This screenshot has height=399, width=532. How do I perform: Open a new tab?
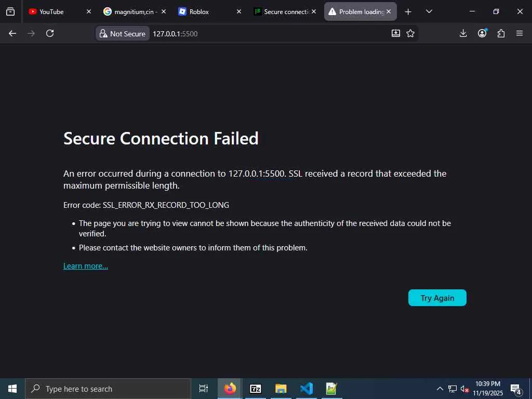pyautogui.click(x=408, y=11)
